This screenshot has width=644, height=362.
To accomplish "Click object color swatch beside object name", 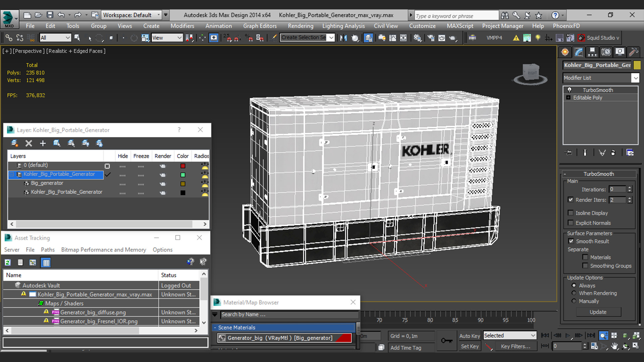I will tap(637, 65).
